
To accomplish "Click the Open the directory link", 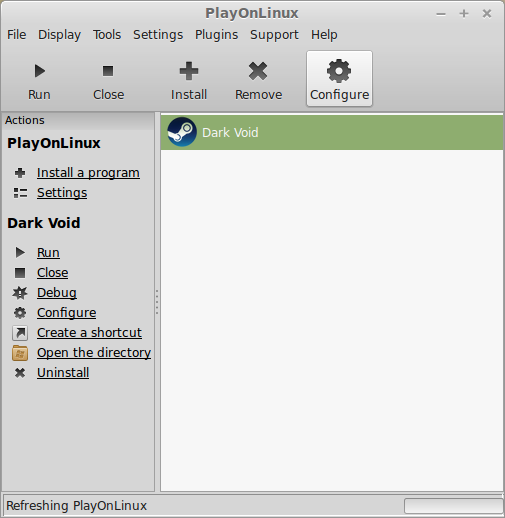I will (94, 353).
